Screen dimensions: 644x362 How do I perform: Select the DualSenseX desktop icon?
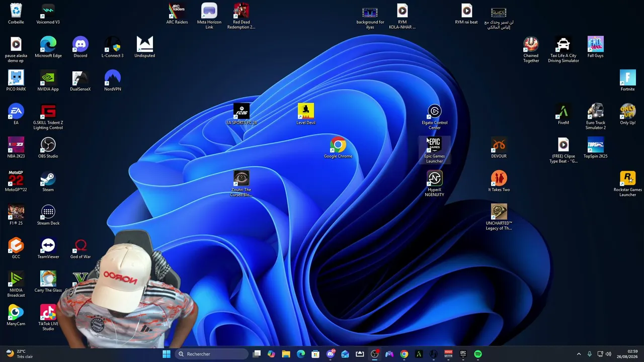(80, 81)
